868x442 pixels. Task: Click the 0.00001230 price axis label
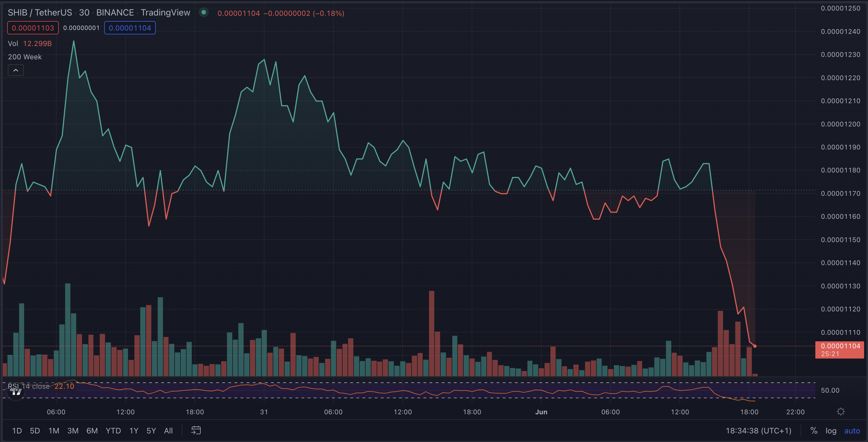coord(840,55)
